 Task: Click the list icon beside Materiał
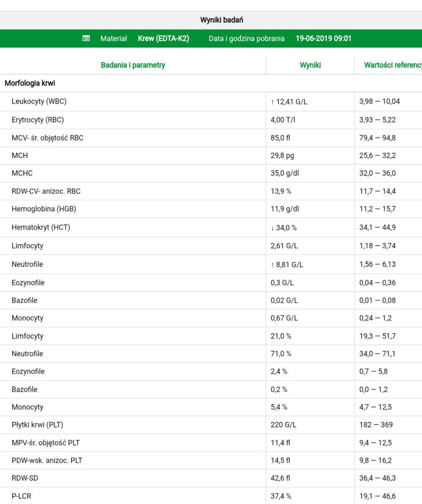(86, 38)
